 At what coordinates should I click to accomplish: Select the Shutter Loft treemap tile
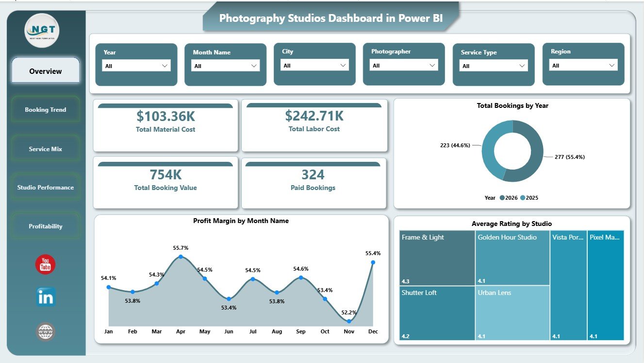coord(437,313)
